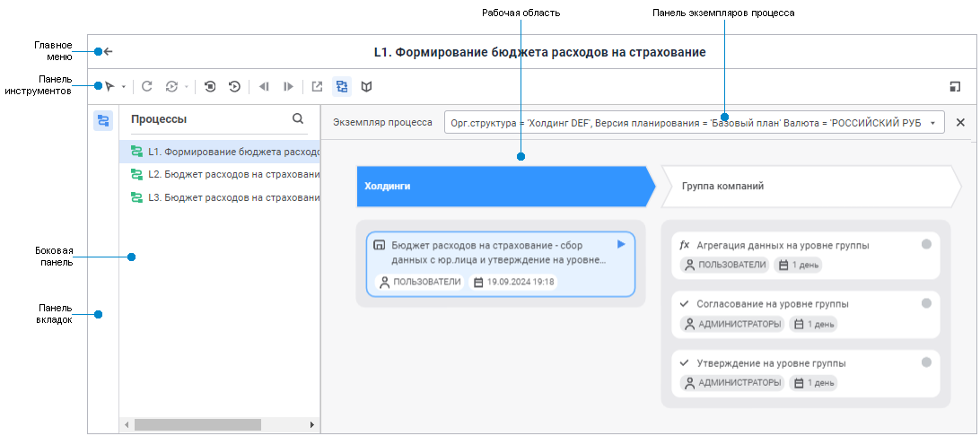Click the step back toolbar icon

[x=264, y=87]
